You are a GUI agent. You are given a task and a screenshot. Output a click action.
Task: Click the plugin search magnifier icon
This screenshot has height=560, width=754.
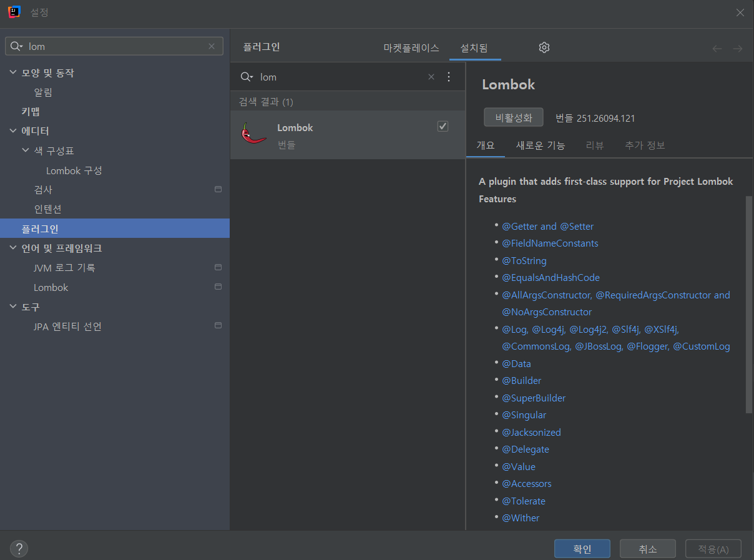point(247,77)
